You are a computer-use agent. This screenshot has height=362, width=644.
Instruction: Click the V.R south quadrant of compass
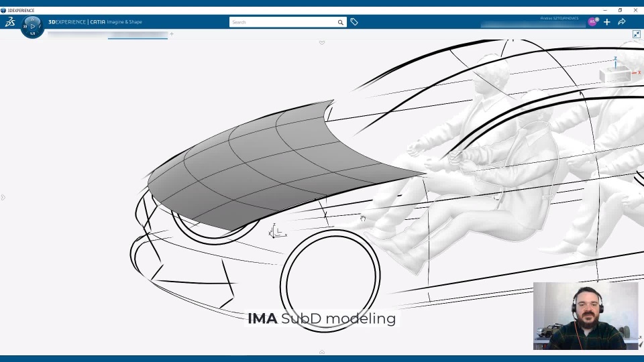coord(32,34)
